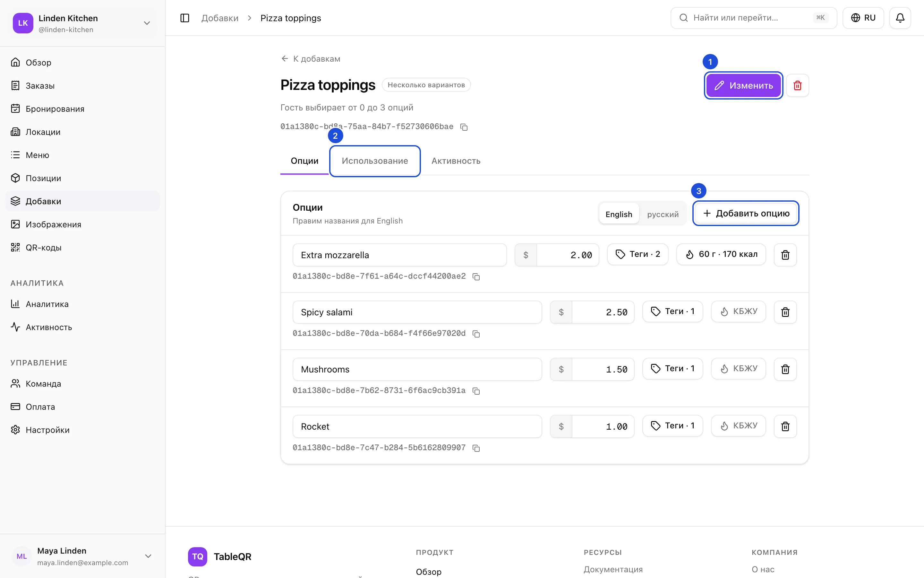This screenshot has width=924, height=578.
Task: Open the RU language selector
Action: [x=863, y=18]
